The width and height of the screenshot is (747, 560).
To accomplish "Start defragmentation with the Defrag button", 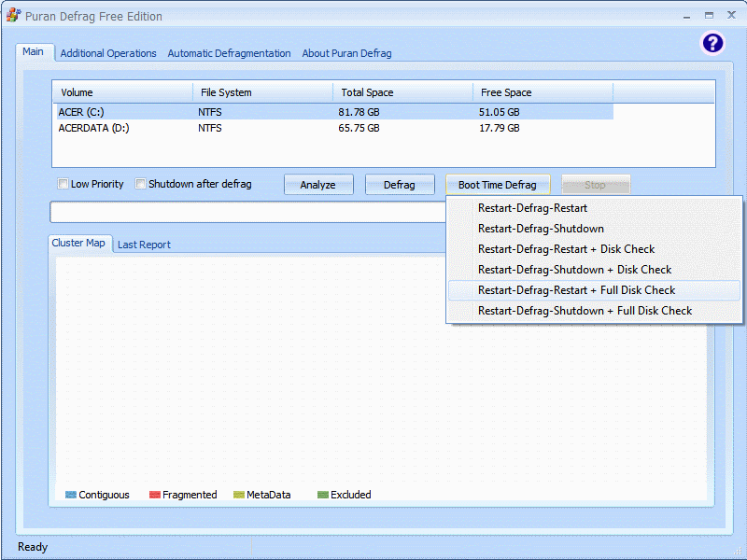I will point(400,185).
